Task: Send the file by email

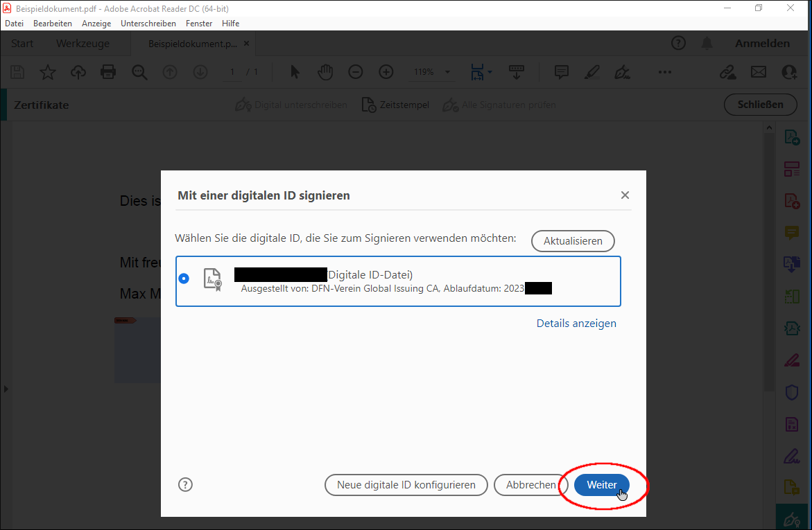Action: coord(759,72)
